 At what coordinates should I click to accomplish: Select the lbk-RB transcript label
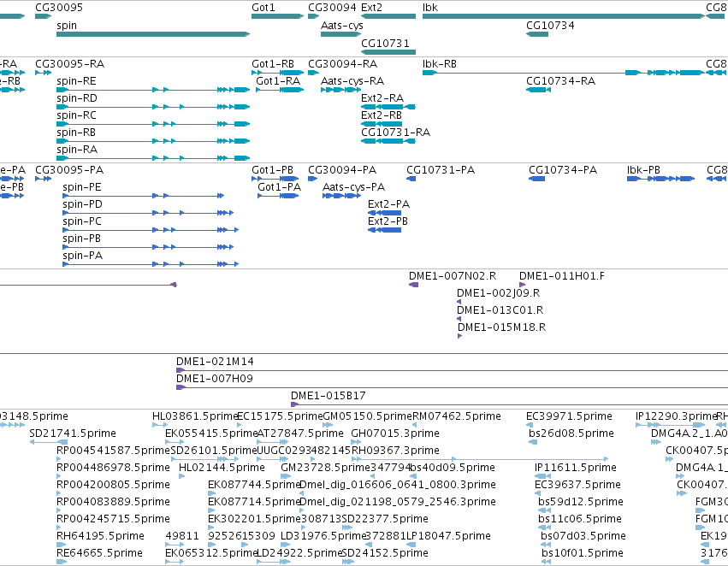tap(439, 64)
